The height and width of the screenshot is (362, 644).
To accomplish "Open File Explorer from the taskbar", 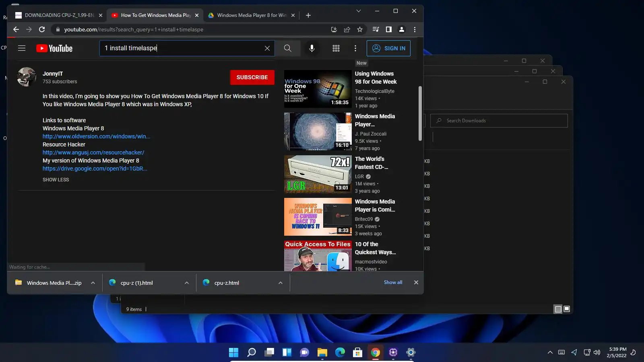I will coord(322,352).
